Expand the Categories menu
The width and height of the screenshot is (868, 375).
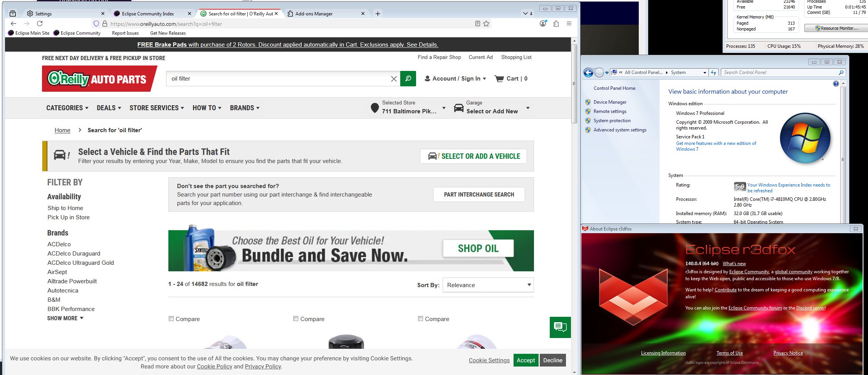[x=67, y=108]
